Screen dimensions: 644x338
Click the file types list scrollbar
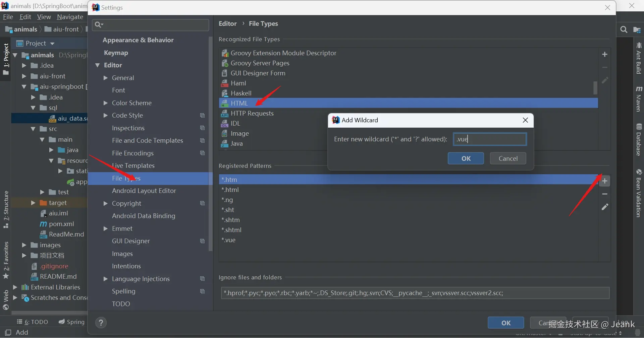pos(595,88)
